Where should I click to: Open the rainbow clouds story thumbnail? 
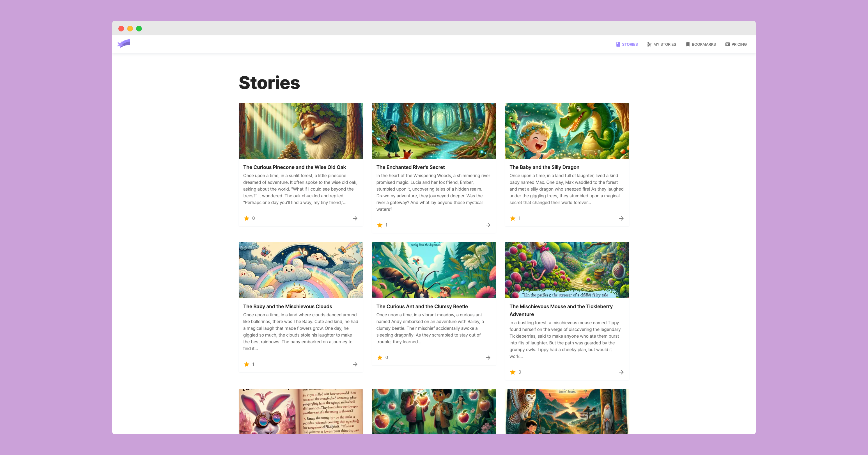click(300, 270)
